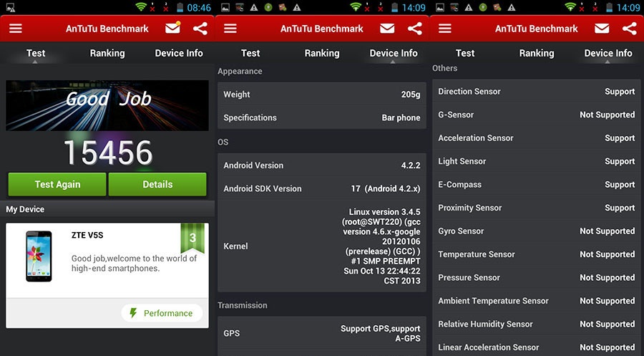Select the Linear Acceleration Sensor row
The height and width of the screenshot is (356, 644).
pos(537,347)
